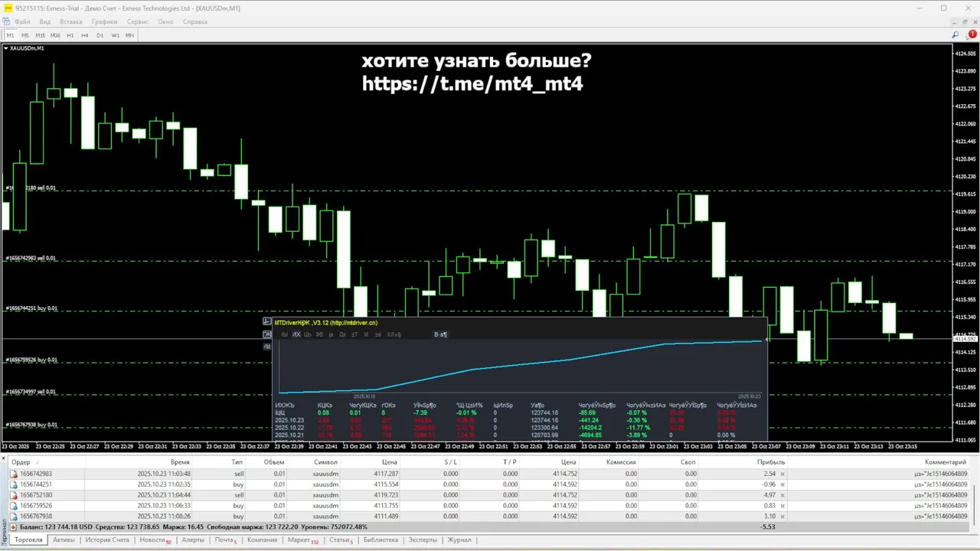Image resolution: width=980 pixels, height=551 pixels.
Task: Switch to the Новости tab
Action: (155, 540)
